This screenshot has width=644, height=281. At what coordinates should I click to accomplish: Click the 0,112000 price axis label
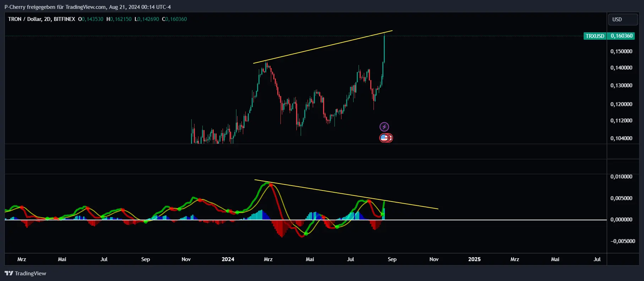pyautogui.click(x=621, y=121)
